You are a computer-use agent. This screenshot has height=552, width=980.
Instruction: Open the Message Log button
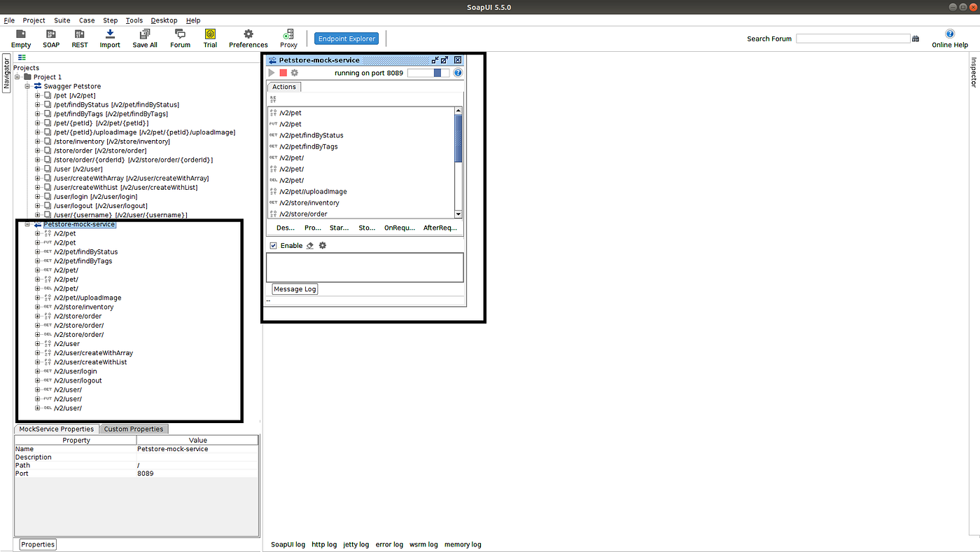coord(295,289)
